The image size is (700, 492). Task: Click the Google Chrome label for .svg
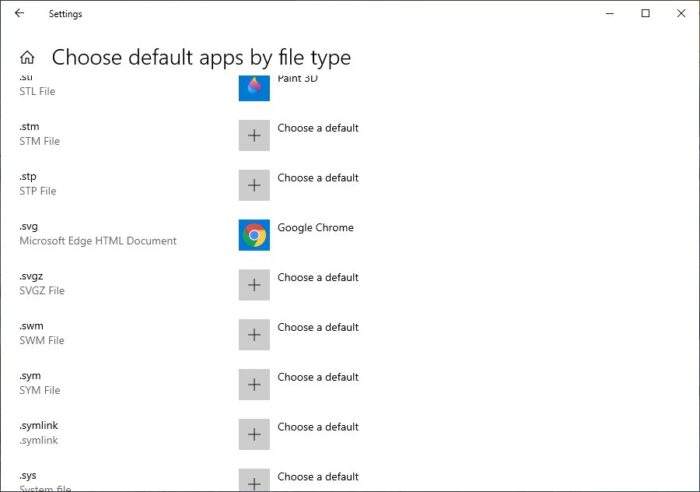pos(315,228)
